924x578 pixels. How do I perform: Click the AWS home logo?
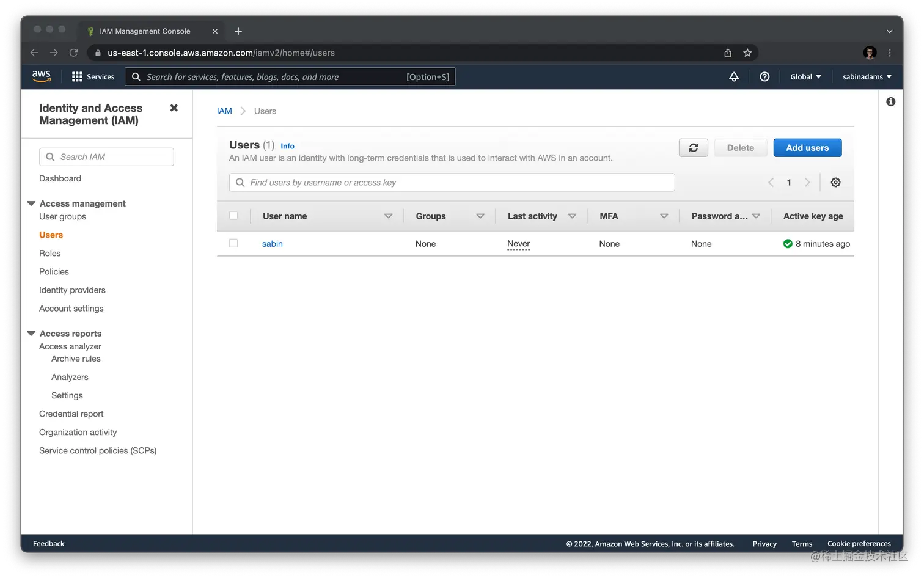(x=41, y=76)
